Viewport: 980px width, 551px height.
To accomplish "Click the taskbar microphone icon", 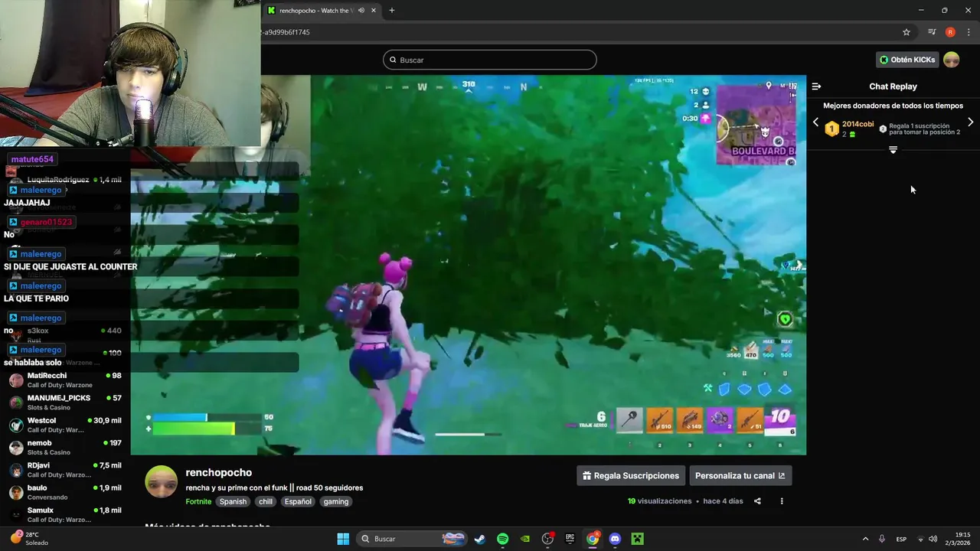I will click(882, 539).
